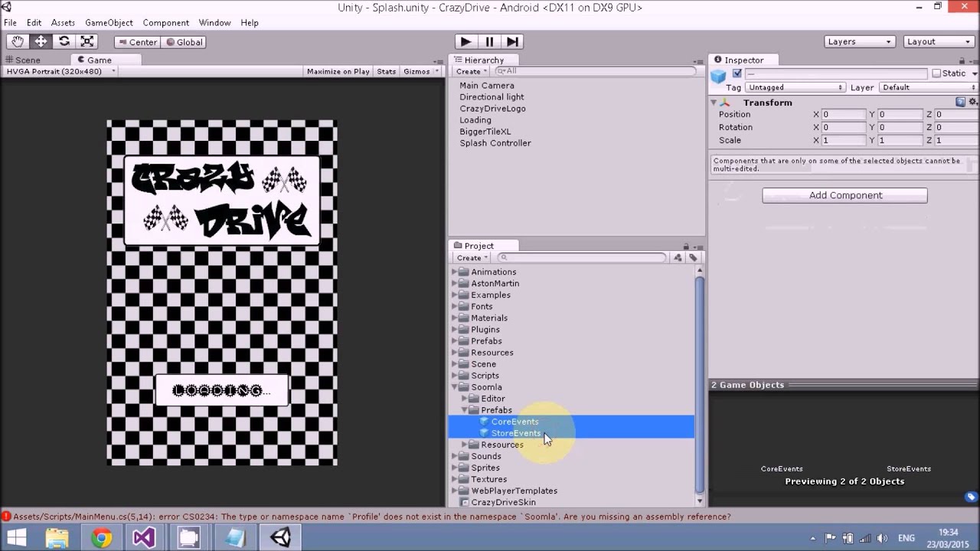Click the Scale Y field
980x551 pixels.
[900, 141]
